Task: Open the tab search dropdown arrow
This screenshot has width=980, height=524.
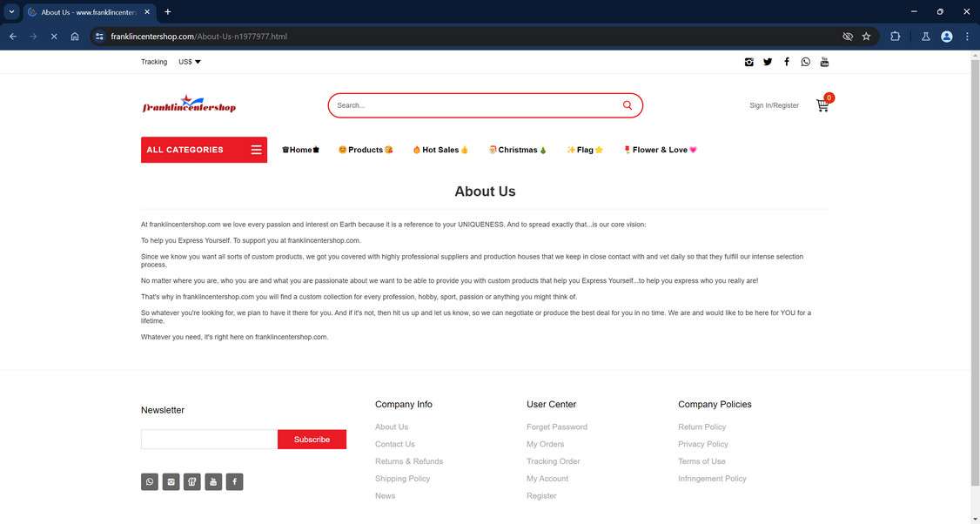Action: tap(11, 12)
